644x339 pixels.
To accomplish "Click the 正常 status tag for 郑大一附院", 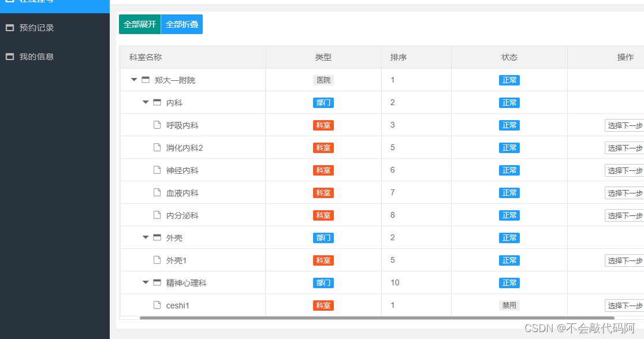I will pos(509,80).
